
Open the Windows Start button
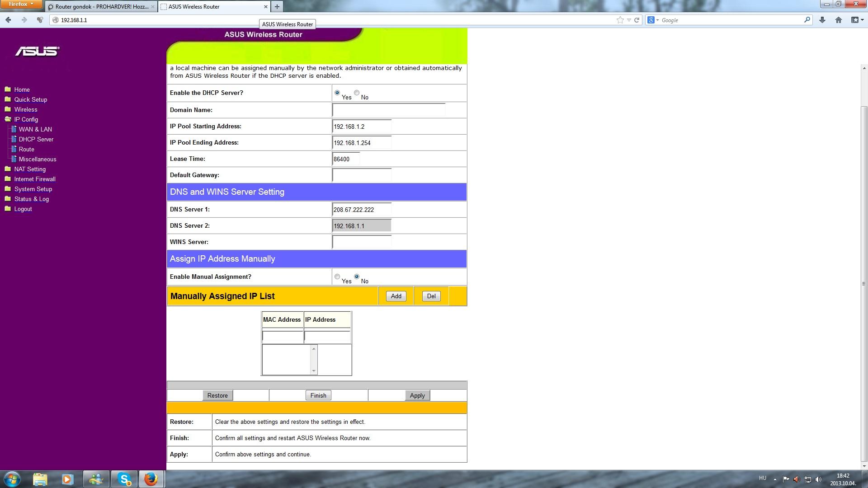point(12,479)
